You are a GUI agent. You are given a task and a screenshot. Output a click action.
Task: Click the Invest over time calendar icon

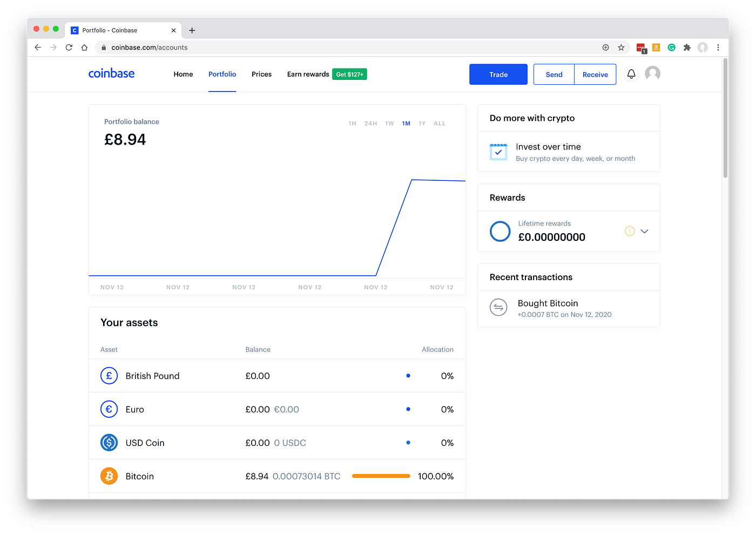(x=498, y=152)
